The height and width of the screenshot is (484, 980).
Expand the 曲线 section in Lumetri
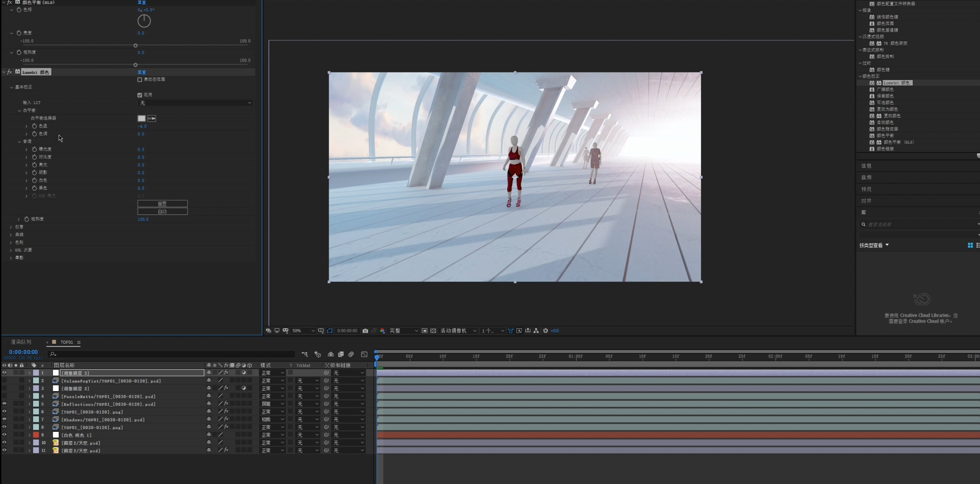tap(11, 234)
